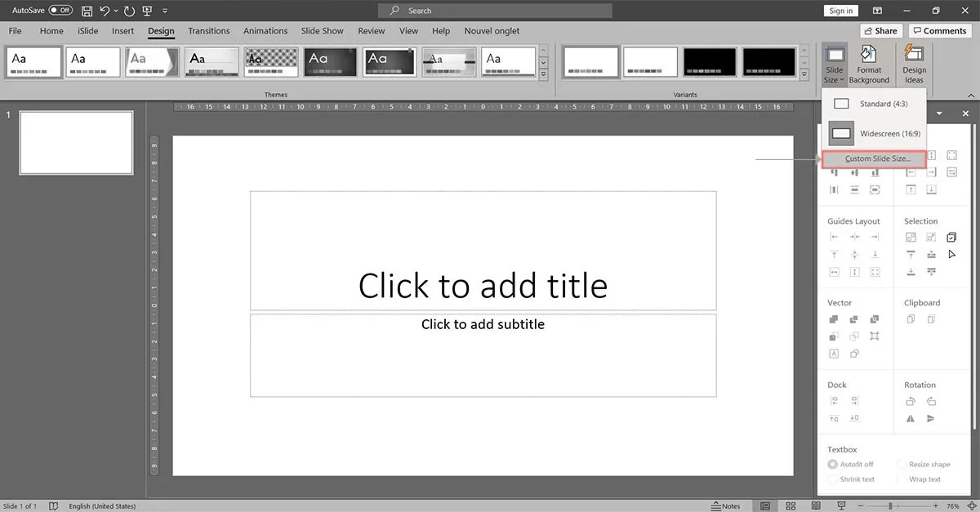Click the Vector group letter A icon
980x512 pixels.
[x=834, y=354]
